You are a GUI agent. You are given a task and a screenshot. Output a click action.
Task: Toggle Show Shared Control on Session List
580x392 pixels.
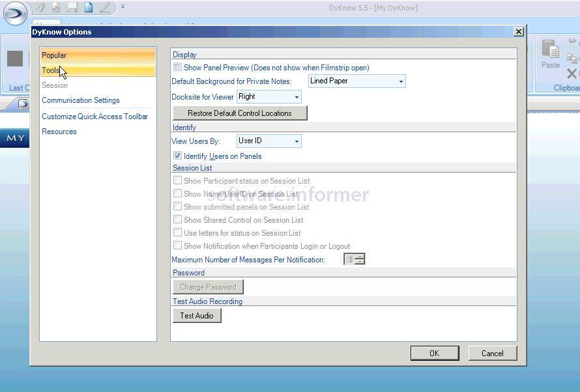click(x=177, y=219)
